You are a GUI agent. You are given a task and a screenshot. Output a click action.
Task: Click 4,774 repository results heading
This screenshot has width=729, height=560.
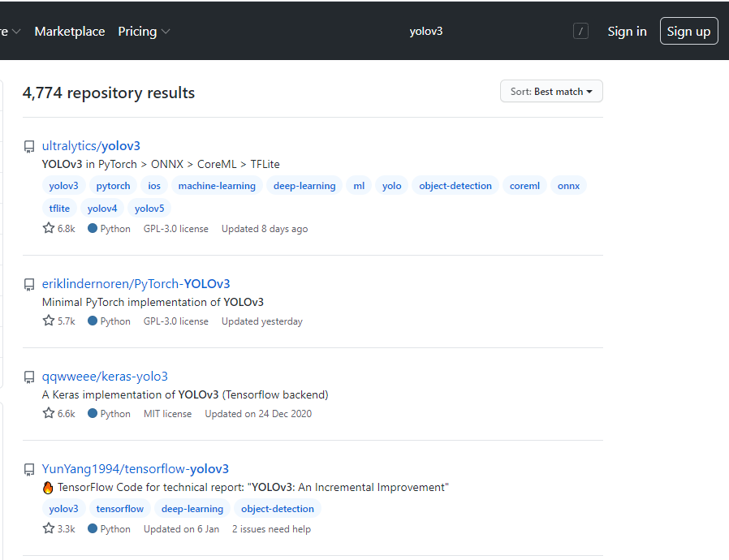(x=108, y=93)
